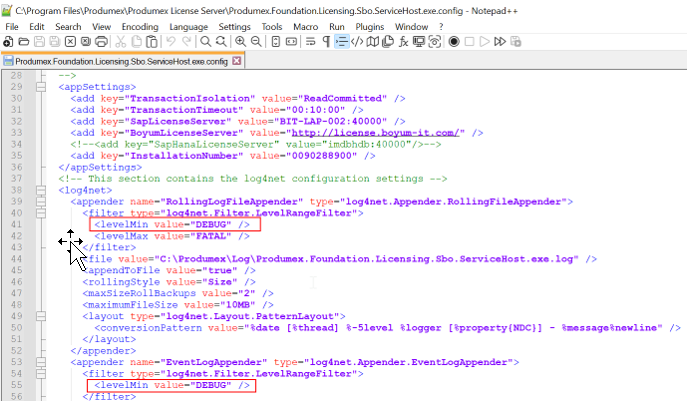Stop macro recording
Viewport: 687px width, 404px height.
469,42
